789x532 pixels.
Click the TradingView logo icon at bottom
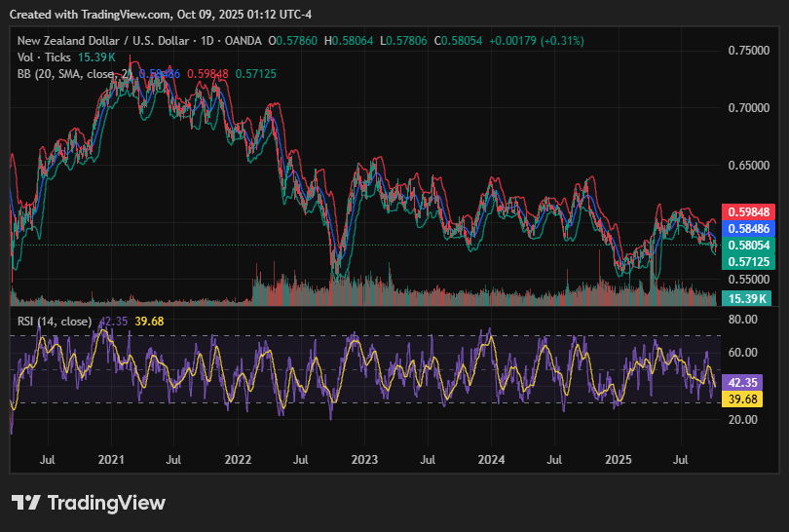(26, 503)
